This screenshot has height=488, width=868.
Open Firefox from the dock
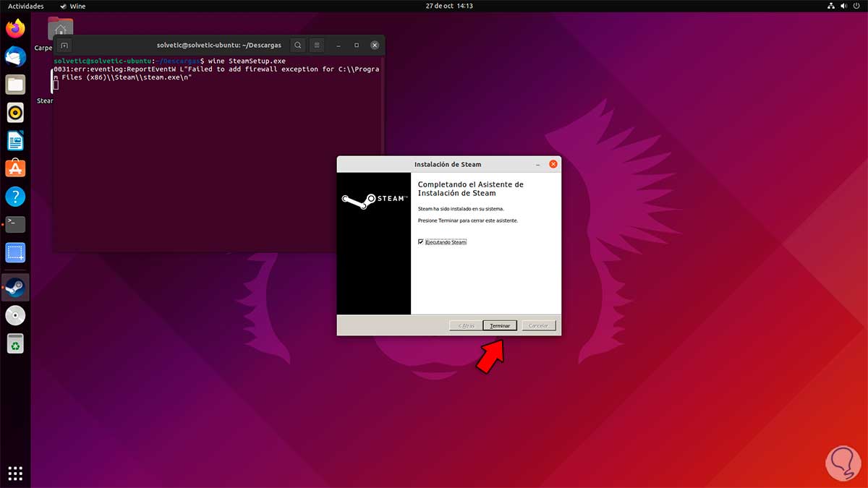pos(15,29)
